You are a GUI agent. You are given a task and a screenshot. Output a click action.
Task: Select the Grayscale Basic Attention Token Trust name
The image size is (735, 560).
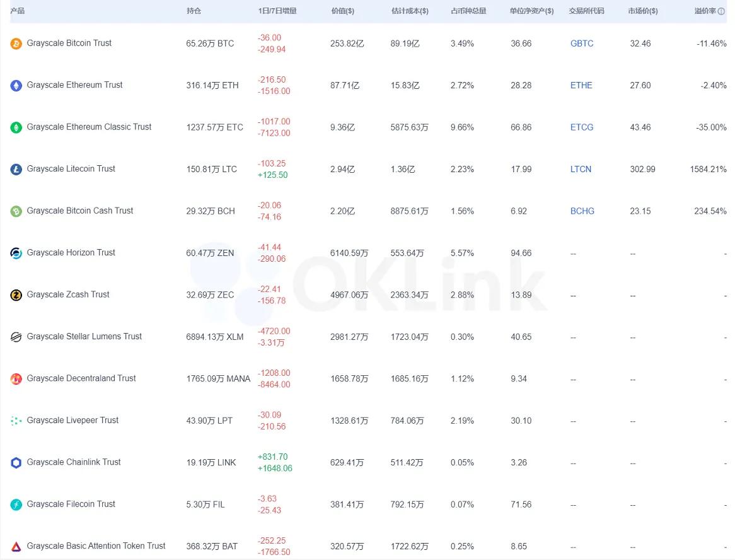[x=96, y=546]
